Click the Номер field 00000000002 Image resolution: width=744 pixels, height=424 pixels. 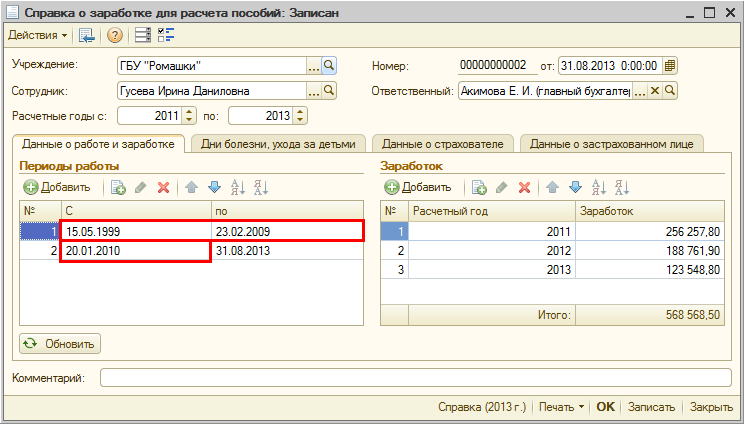coord(497,65)
